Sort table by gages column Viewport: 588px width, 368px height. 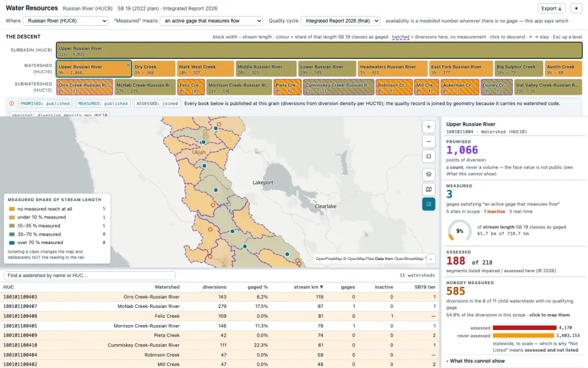coord(348,287)
